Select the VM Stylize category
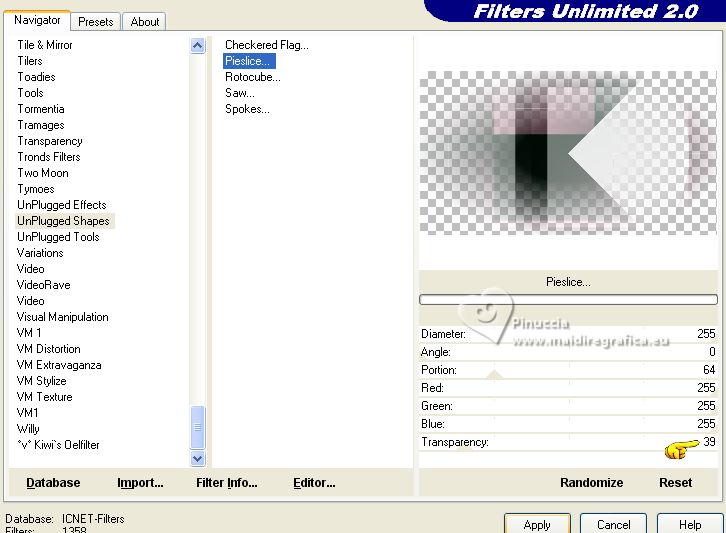 click(x=42, y=381)
